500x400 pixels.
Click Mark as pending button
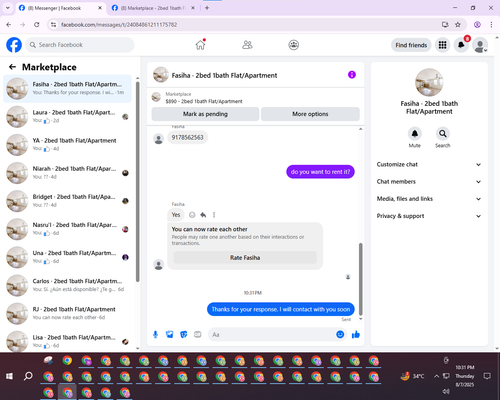point(205,114)
